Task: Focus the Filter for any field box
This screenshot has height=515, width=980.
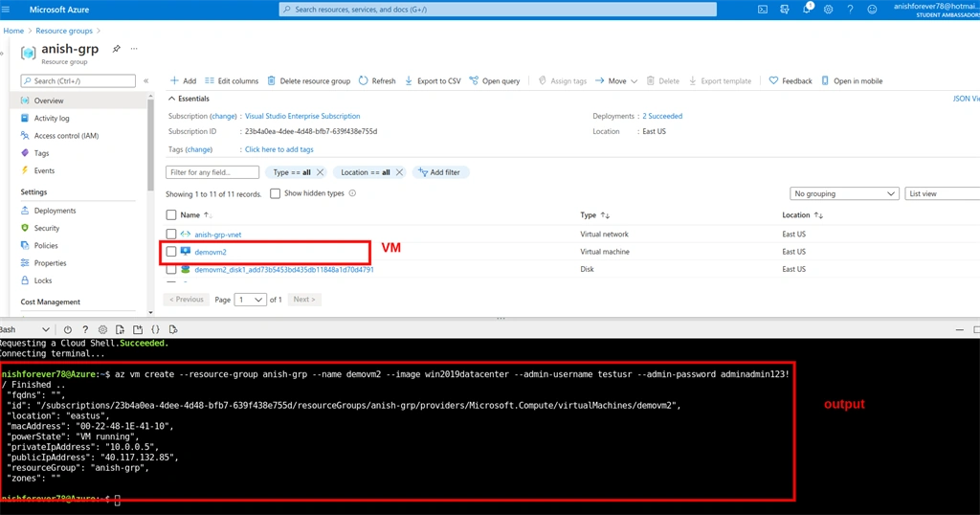Action: [212, 172]
